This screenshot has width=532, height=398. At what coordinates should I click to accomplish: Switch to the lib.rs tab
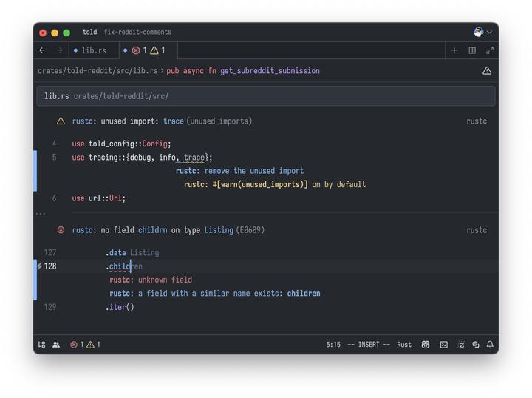[93, 50]
